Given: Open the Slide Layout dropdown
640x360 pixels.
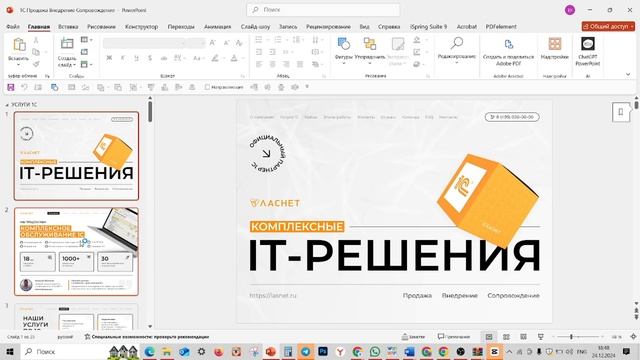Looking at the screenshot, I should point(87,40).
